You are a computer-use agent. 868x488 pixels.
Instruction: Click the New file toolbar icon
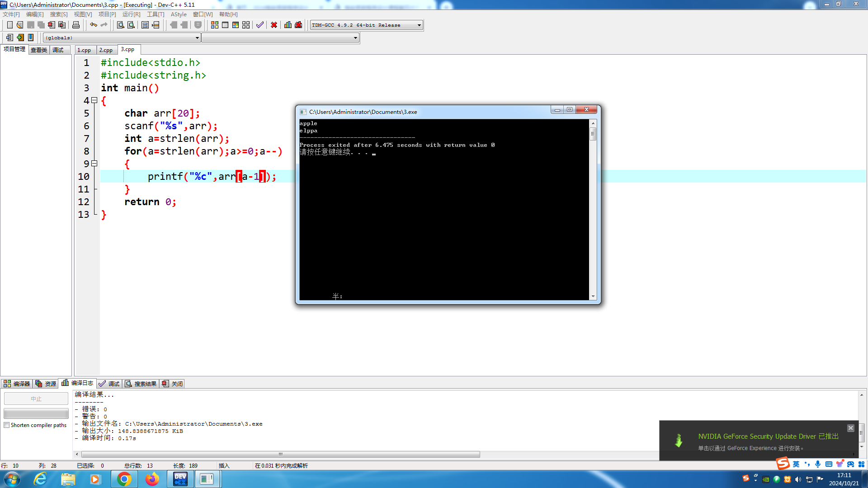point(9,25)
